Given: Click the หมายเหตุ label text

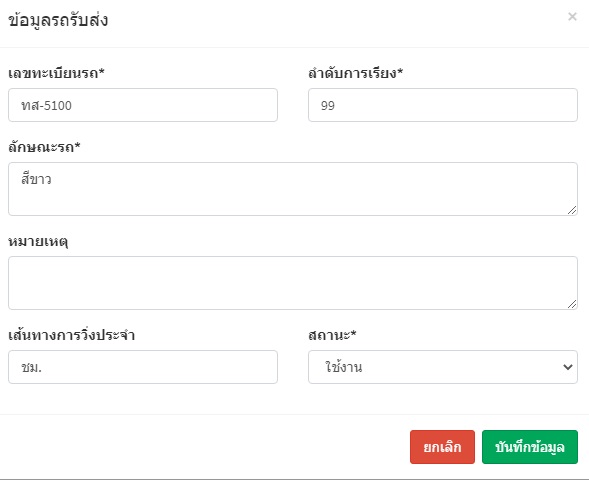Looking at the screenshot, I should (38, 241).
